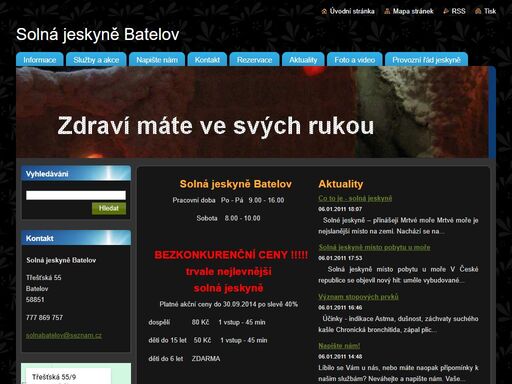Click the Zdraví máte ve svých rukou banner image
Image resolution: width=512 pixels, height=384 pixels.
click(x=252, y=112)
